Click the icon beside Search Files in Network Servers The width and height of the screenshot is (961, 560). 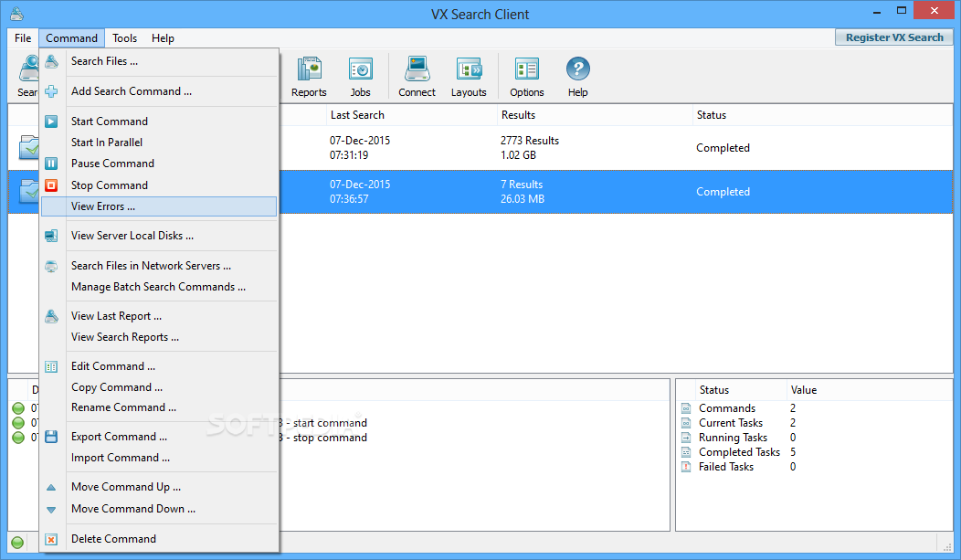pyautogui.click(x=51, y=266)
